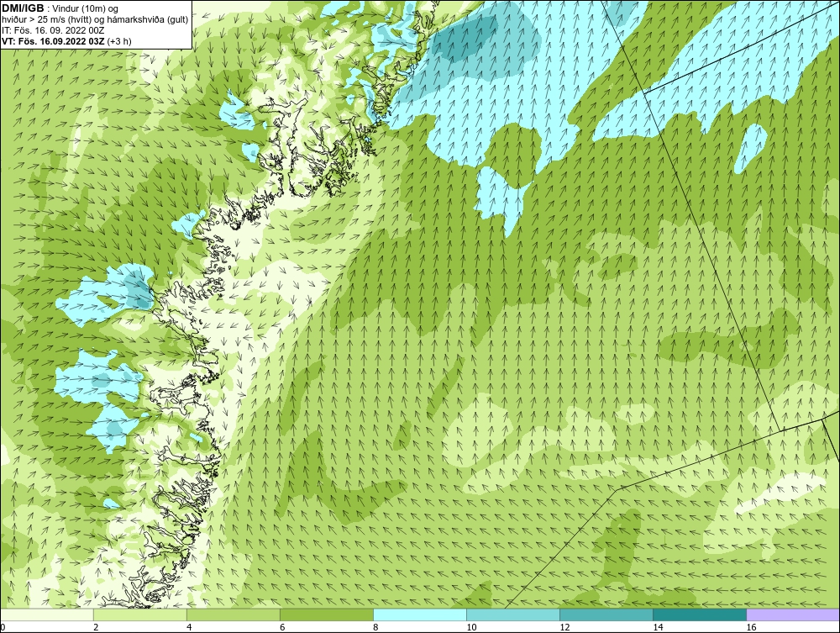Click the DMI/IGB title text
Screen dimensions: 840x633
tap(23, 8)
